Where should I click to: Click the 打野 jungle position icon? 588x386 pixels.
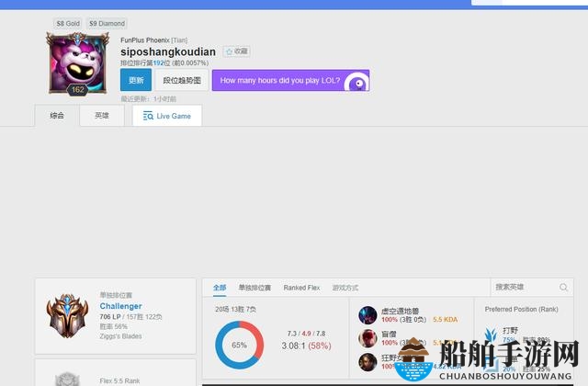pos(491,335)
